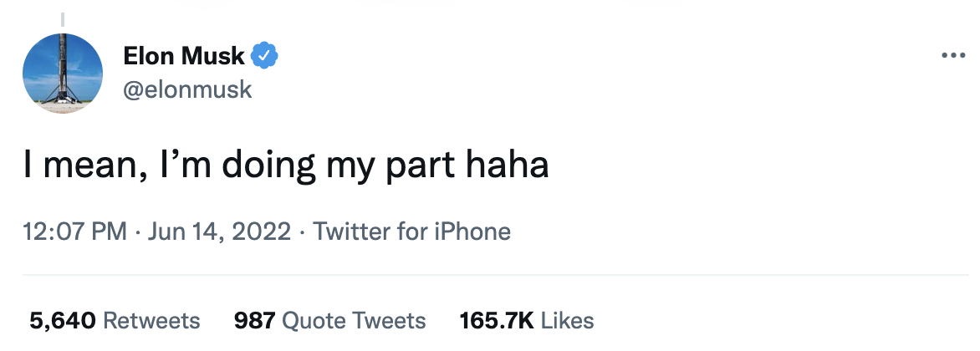The width and height of the screenshot is (980, 351).
Task: View the Retweets list
Action: [151, 320]
